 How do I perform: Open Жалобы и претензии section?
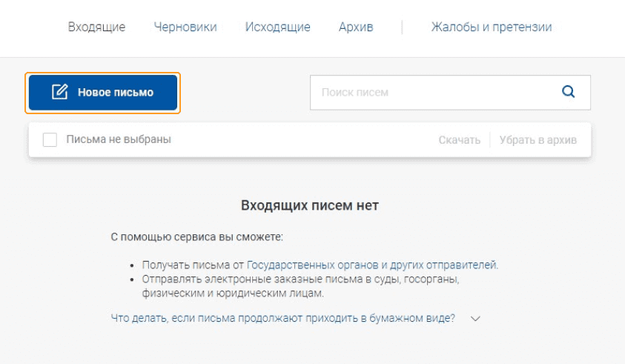pyautogui.click(x=492, y=27)
